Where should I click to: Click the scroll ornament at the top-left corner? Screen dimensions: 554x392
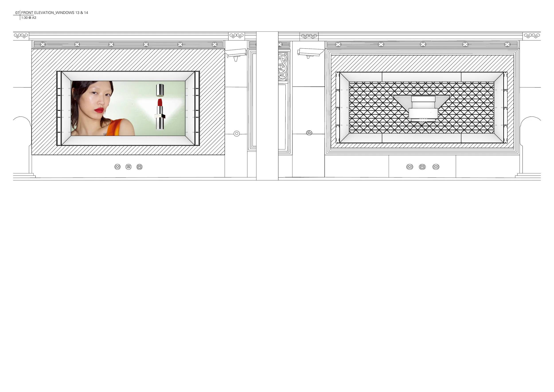tap(21, 36)
